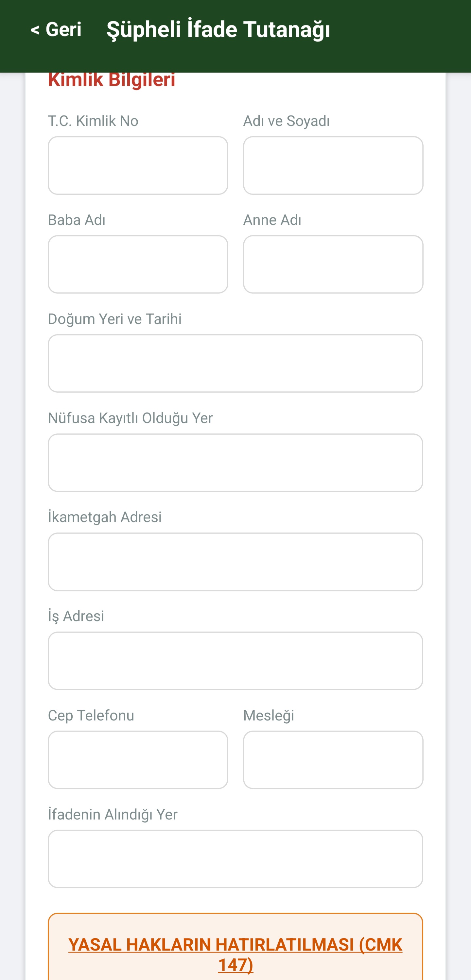Go back using the Geri button
Viewport: 471px width, 980px height.
pyautogui.click(x=56, y=29)
